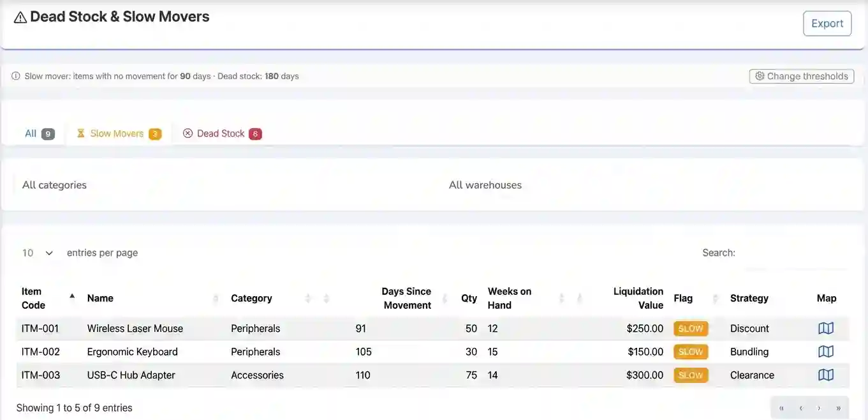Switch to the All tab
This screenshot has width=868, height=420.
coord(40,133)
